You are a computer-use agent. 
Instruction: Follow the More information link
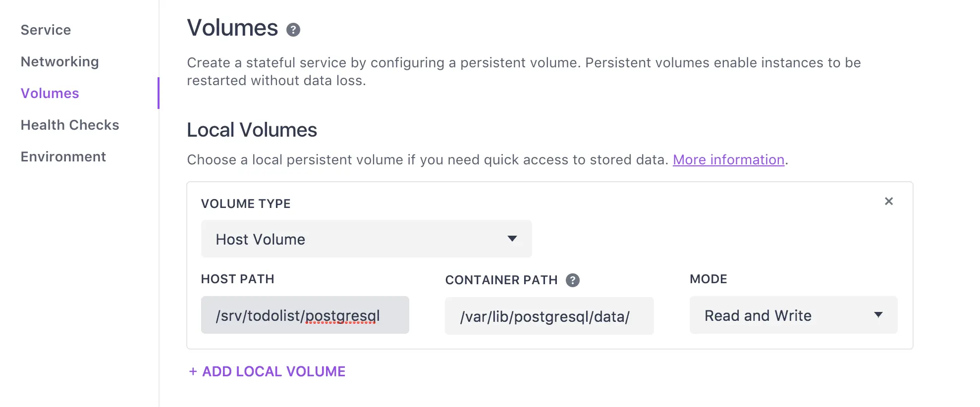click(x=728, y=160)
